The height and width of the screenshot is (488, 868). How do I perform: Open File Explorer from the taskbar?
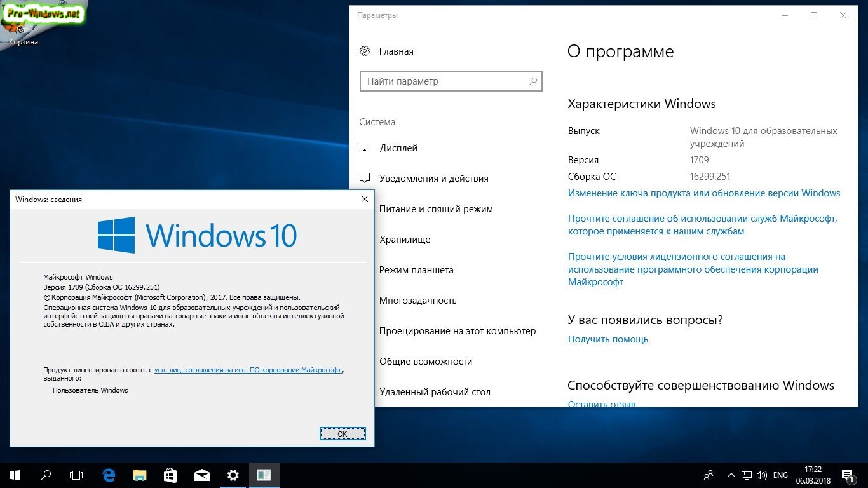coord(140,475)
